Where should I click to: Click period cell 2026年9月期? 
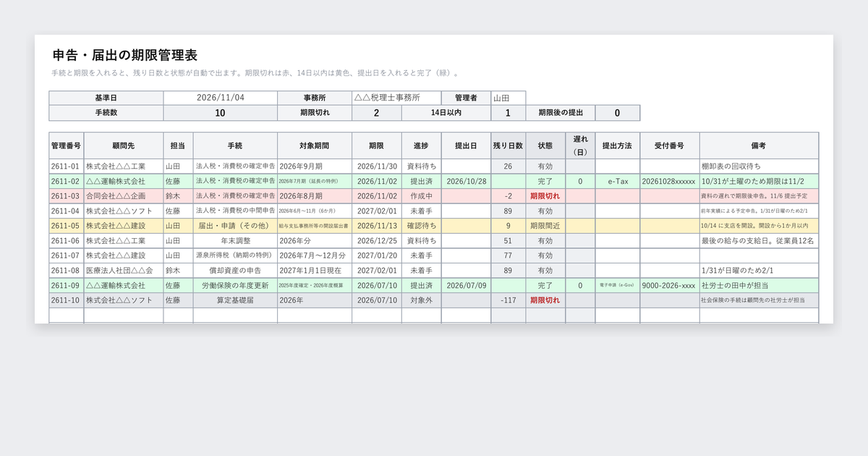(x=315, y=166)
